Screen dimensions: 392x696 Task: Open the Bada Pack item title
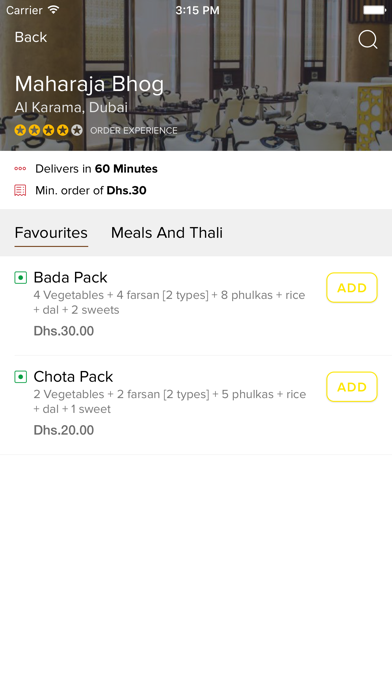[71, 277]
